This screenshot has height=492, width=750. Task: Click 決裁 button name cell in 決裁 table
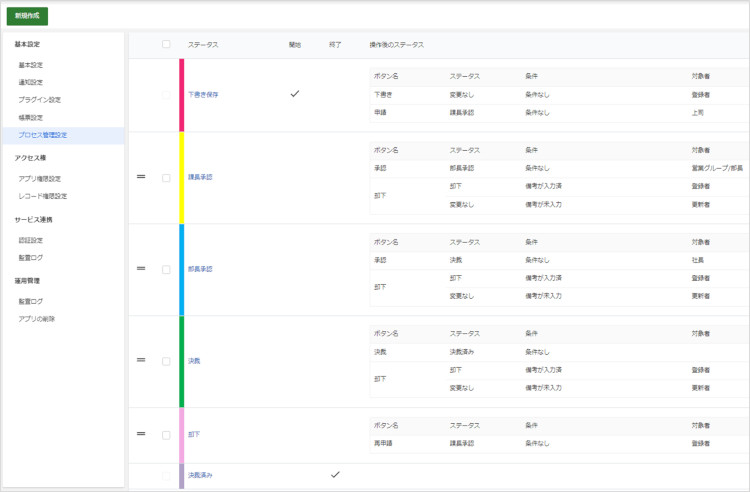[380, 352]
